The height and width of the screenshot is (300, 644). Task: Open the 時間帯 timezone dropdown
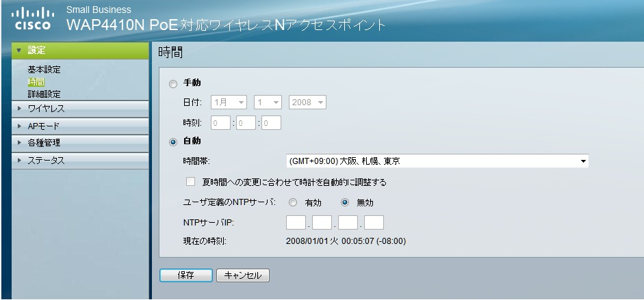(x=437, y=161)
